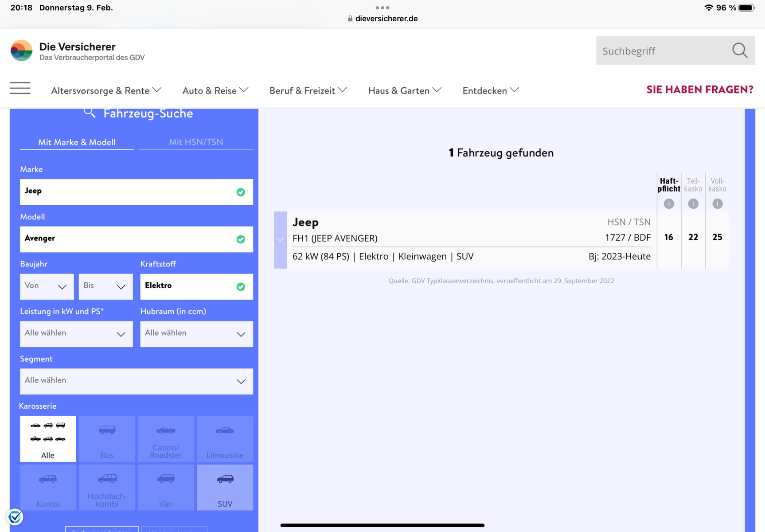
Task: Open the Hubraum dropdown
Action: [x=196, y=334]
